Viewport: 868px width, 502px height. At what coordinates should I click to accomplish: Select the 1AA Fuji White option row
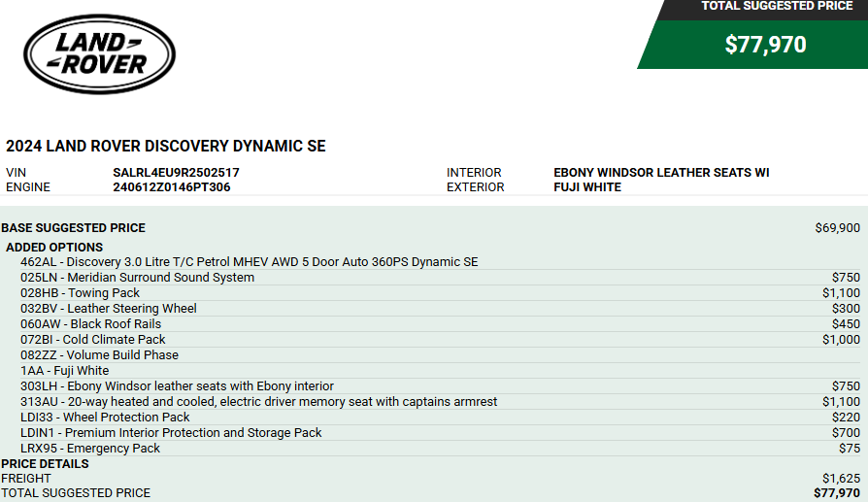(x=440, y=370)
